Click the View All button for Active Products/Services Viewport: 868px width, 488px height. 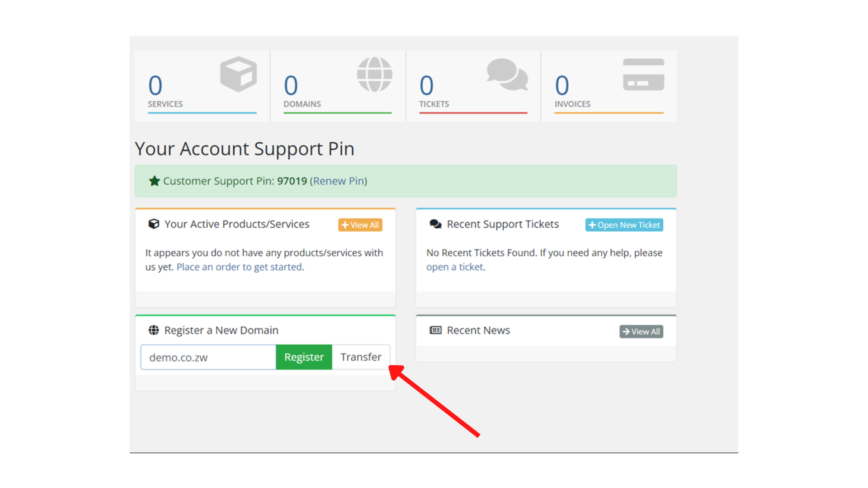pos(360,225)
